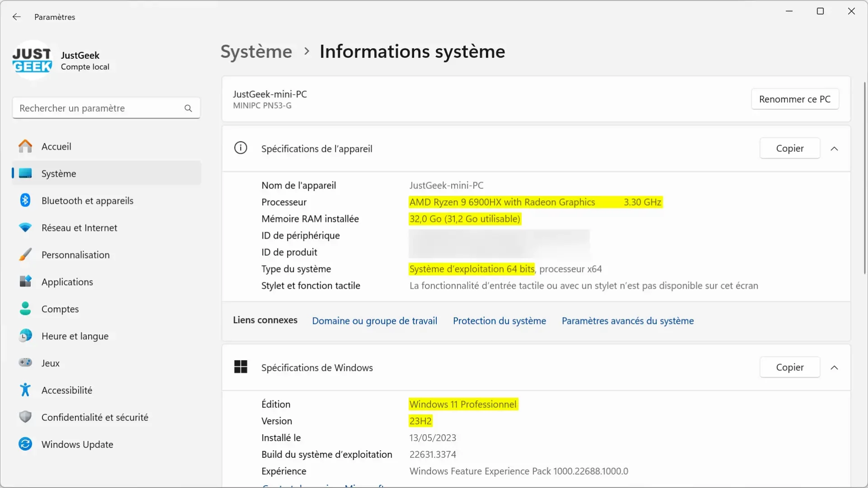
Task: Click the Personnalisation sidebar icon
Action: pyautogui.click(x=25, y=254)
